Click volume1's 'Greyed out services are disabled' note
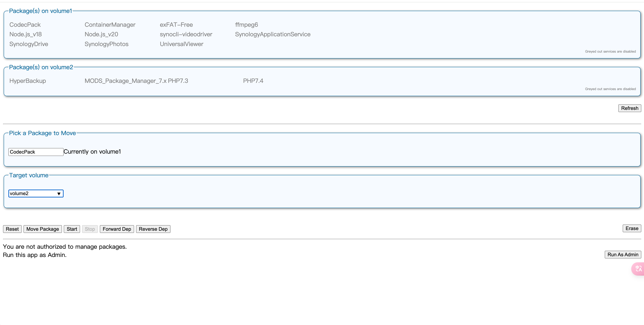This screenshot has width=644, height=325. click(610, 52)
